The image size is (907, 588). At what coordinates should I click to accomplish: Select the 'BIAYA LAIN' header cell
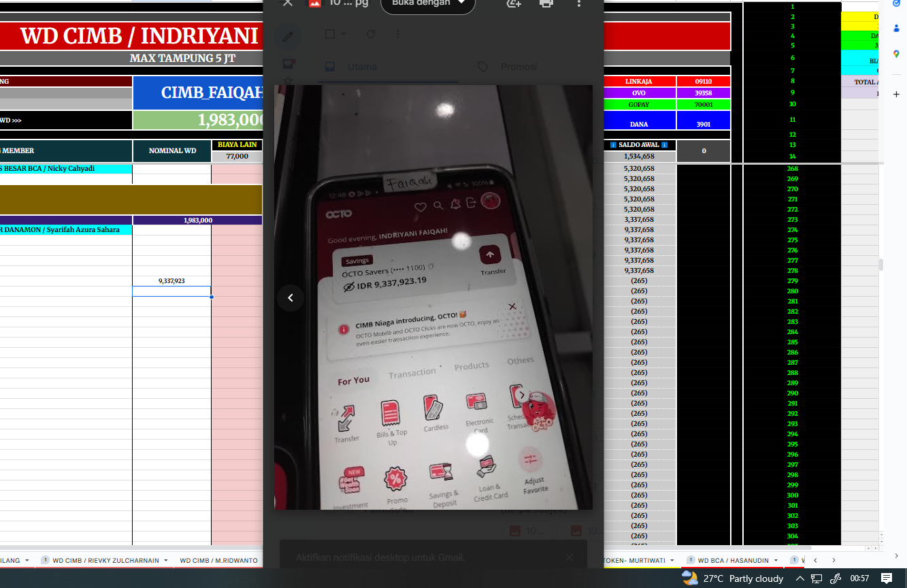click(x=237, y=145)
